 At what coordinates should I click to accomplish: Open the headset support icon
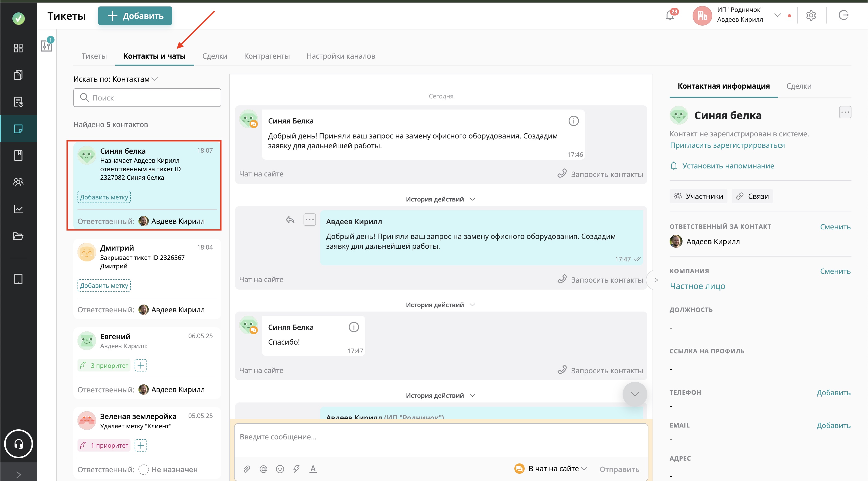click(19, 444)
